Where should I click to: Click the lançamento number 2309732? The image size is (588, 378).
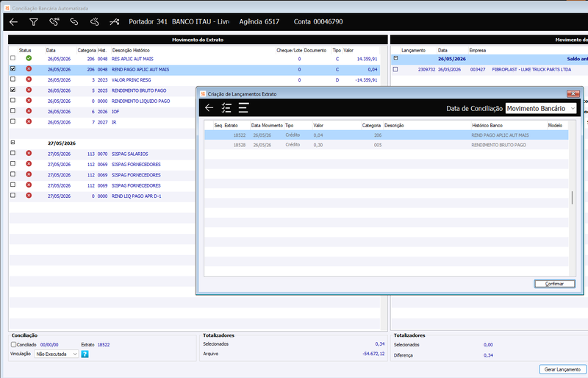[426, 69]
